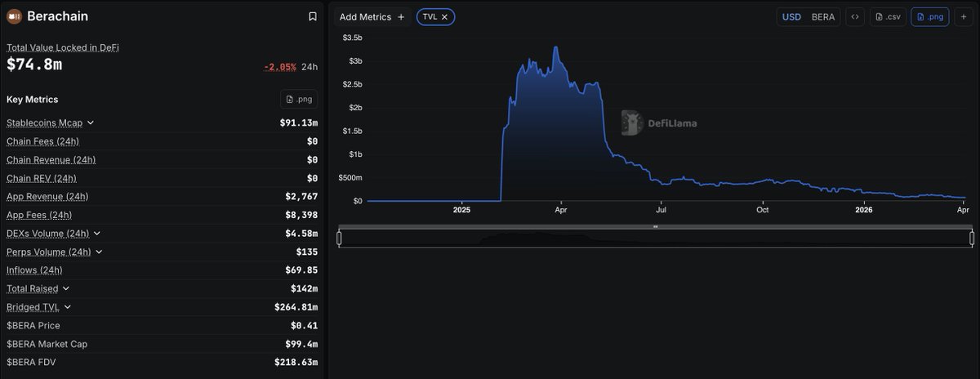This screenshot has width=980, height=379.
Task: Expand the Stablecoins Mcap chevron
Action: tap(91, 123)
